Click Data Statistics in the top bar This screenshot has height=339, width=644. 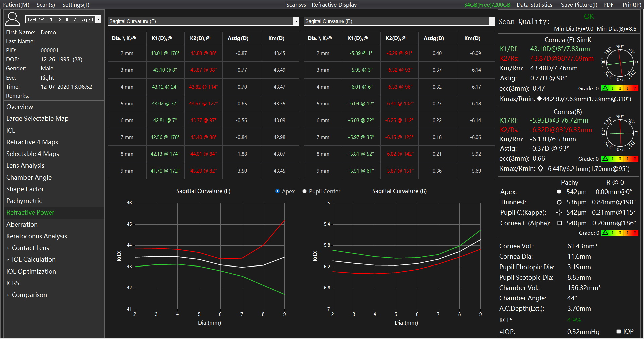(x=534, y=5)
